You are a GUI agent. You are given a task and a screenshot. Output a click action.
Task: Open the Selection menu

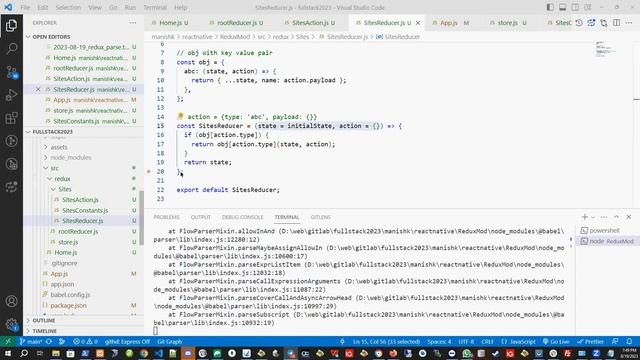tap(68, 7)
